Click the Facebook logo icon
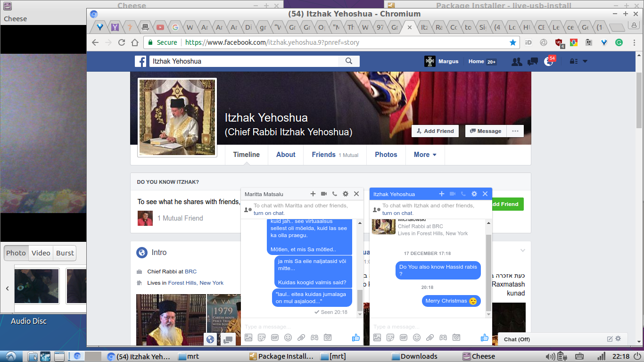This screenshot has width=644, height=362. [140, 61]
